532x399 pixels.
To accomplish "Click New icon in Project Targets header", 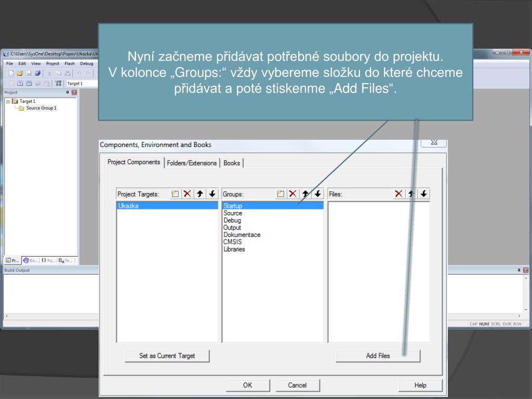I will tap(175, 194).
